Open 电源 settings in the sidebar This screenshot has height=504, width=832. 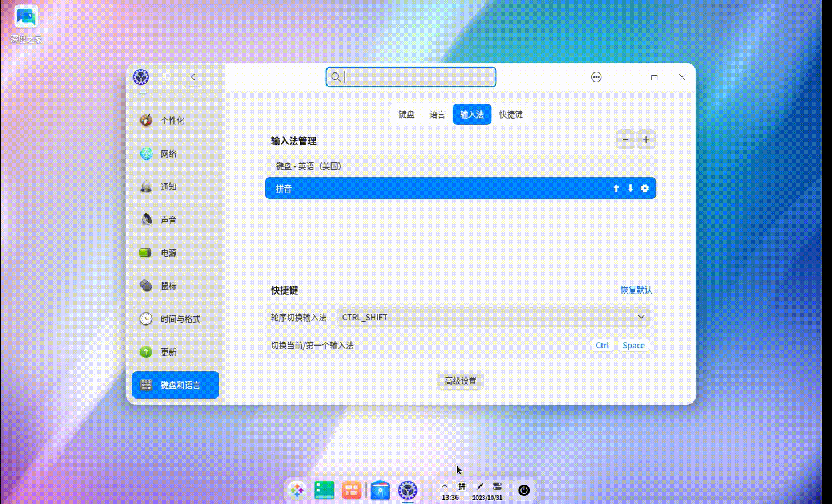(169, 253)
